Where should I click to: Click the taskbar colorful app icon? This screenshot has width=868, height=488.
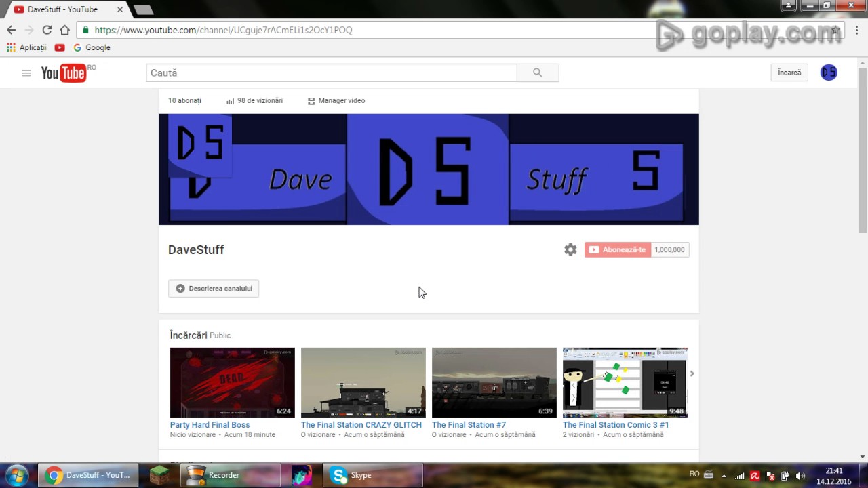click(302, 475)
